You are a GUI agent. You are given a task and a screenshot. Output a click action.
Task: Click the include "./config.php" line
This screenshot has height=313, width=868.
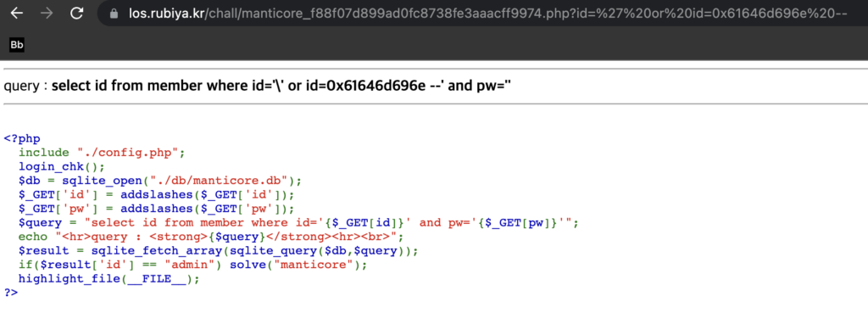pos(102,153)
